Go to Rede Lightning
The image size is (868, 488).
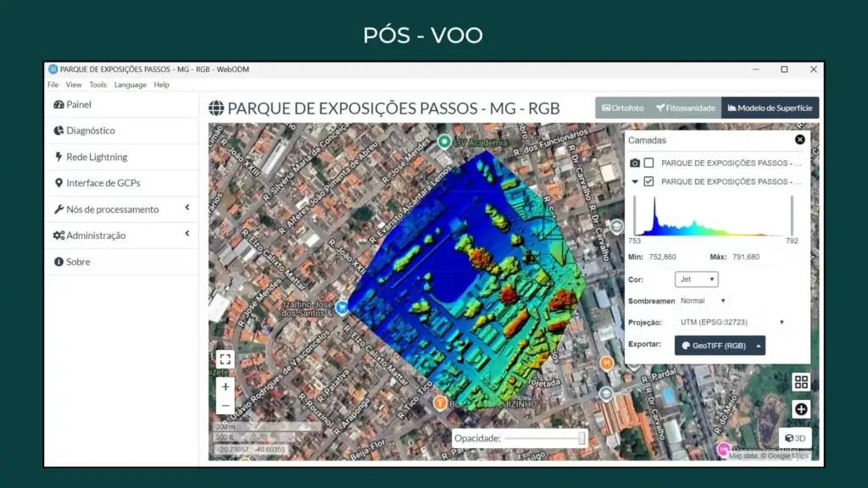pyautogui.click(x=97, y=157)
